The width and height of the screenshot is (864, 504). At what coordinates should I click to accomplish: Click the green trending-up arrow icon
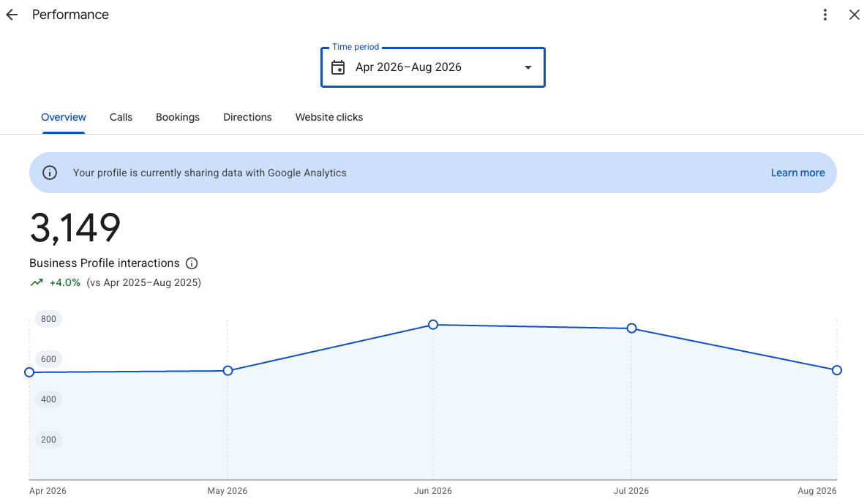pyautogui.click(x=37, y=282)
